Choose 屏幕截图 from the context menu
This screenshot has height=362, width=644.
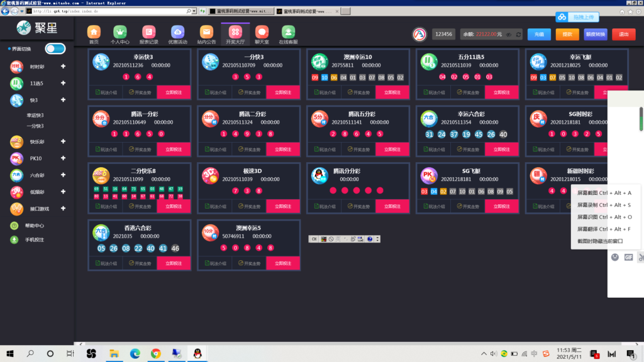604,194
